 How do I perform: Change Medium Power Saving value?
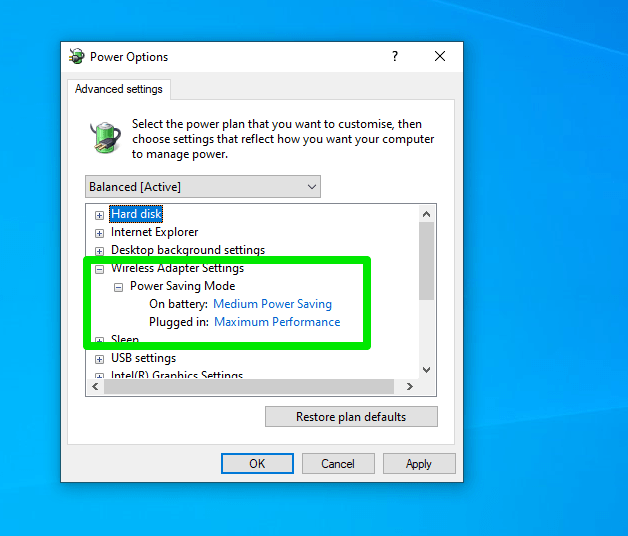point(272,304)
